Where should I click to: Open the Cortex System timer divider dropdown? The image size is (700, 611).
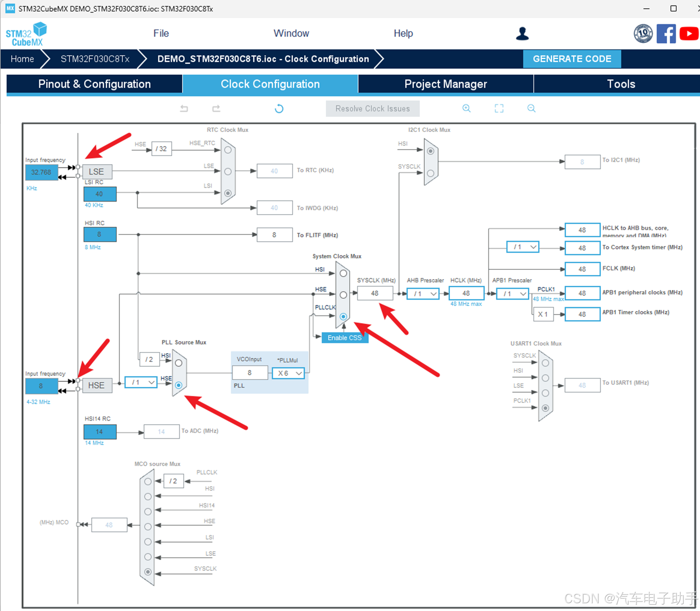click(x=523, y=247)
